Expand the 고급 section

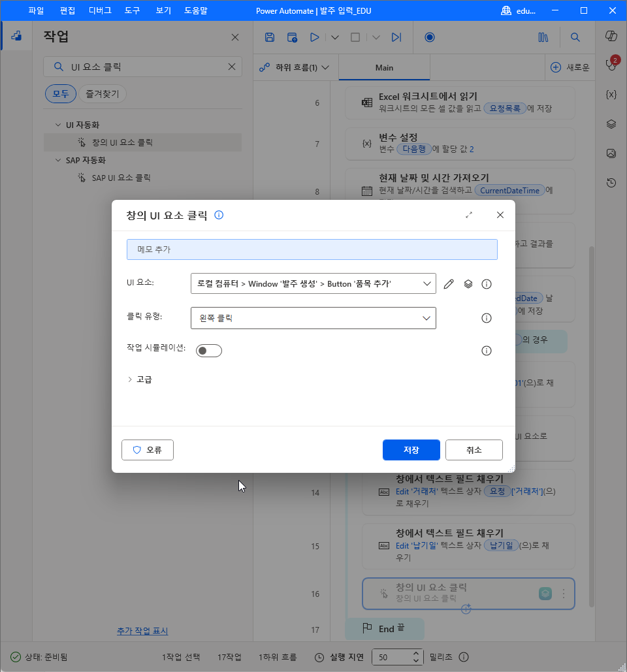140,379
